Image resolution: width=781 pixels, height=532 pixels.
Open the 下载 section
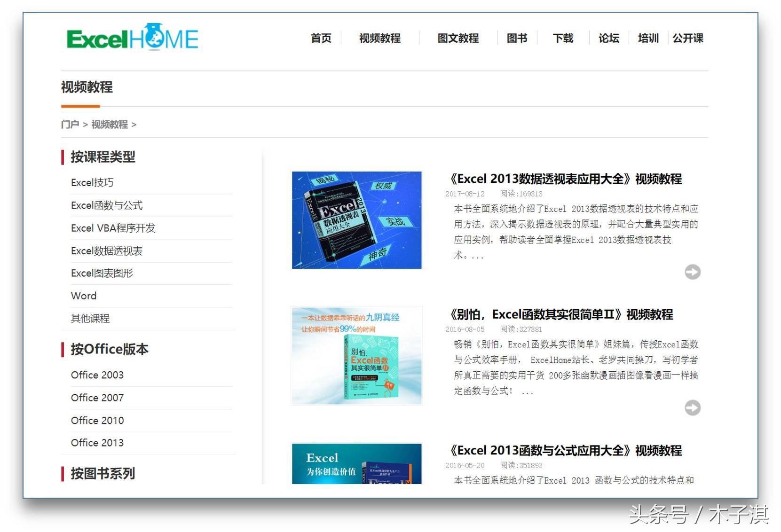tap(562, 39)
